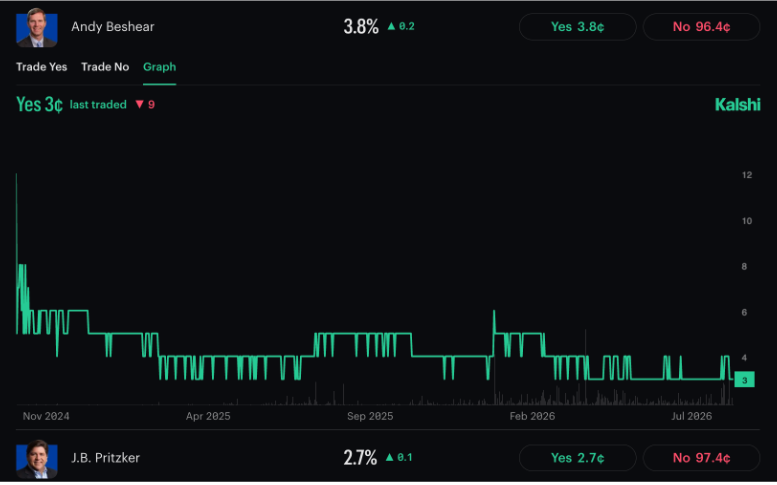Switch to the Trade No tab
777x485 pixels.
[x=105, y=67]
